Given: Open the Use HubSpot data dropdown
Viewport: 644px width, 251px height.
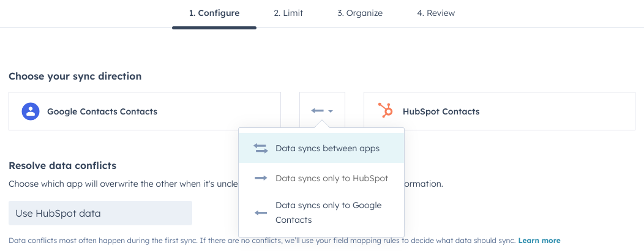Looking at the screenshot, I should tap(100, 213).
